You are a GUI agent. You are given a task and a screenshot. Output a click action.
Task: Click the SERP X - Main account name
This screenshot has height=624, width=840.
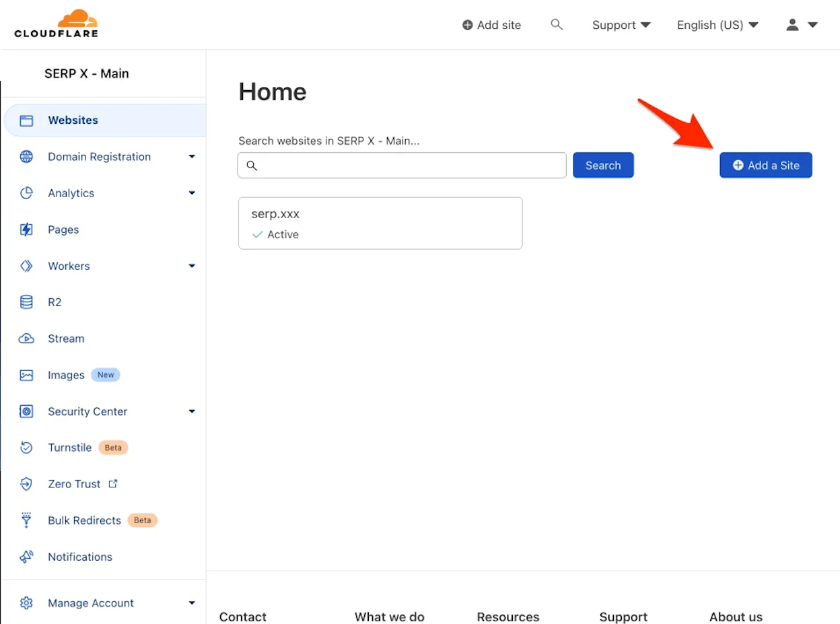87,73
